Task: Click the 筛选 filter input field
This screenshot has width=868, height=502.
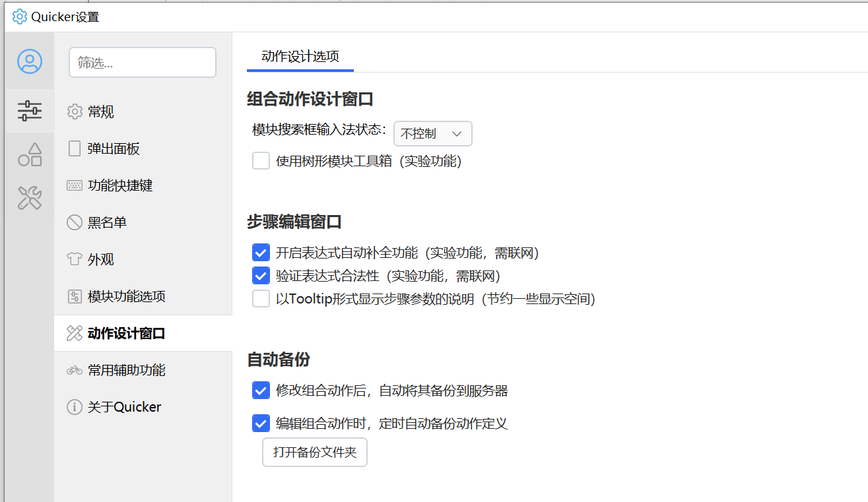Action: 143,63
